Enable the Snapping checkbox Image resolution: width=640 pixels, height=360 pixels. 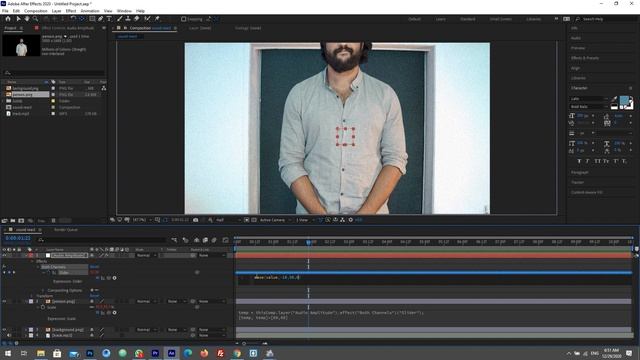pyautogui.click(x=184, y=19)
